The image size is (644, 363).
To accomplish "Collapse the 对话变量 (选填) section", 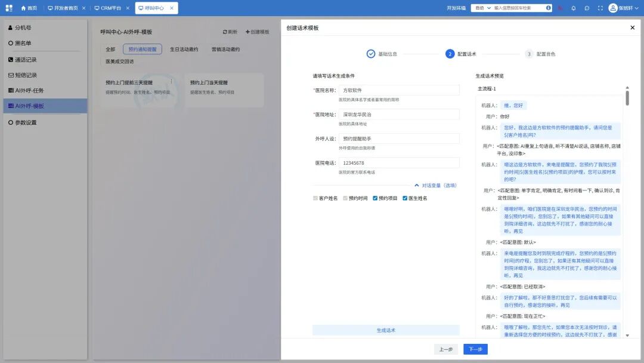I will pyautogui.click(x=436, y=185).
